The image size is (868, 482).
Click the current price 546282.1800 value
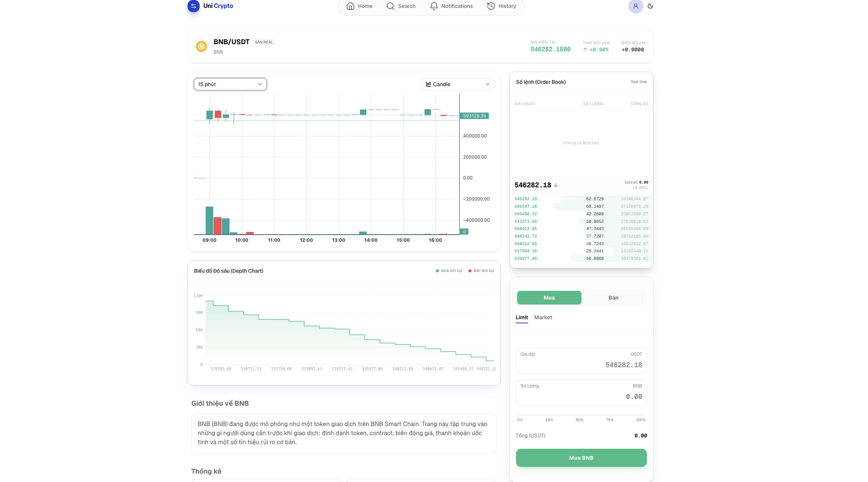tap(550, 49)
